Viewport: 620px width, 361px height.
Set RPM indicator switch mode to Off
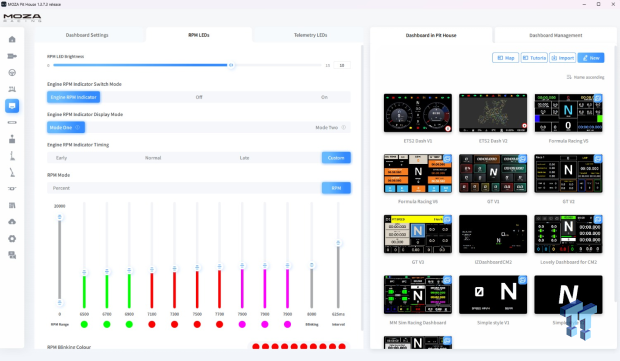coord(199,97)
